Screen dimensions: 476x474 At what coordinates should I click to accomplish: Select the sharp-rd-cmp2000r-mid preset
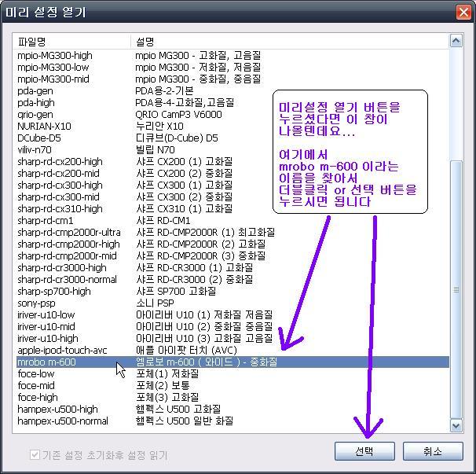tap(233, 255)
